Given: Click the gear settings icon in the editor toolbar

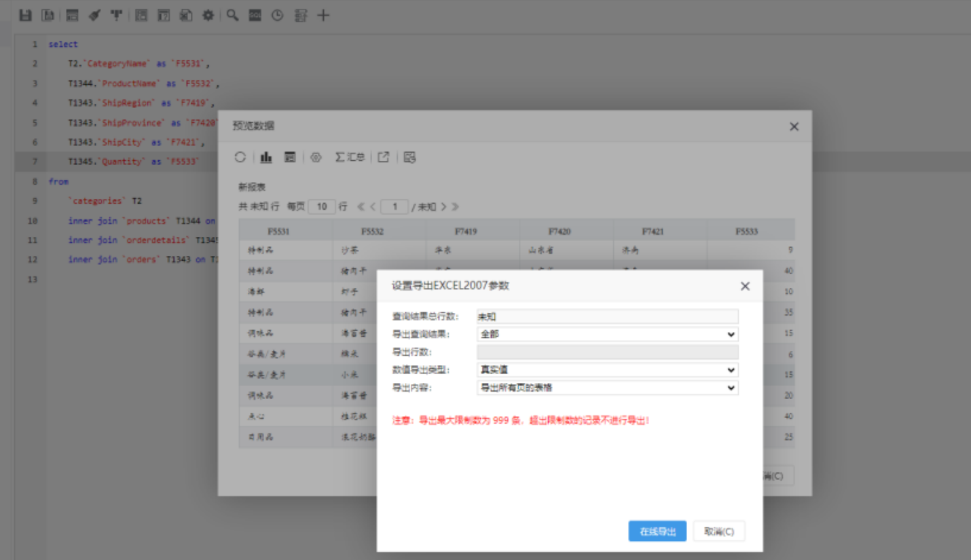Looking at the screenshot, I should 208,15.
